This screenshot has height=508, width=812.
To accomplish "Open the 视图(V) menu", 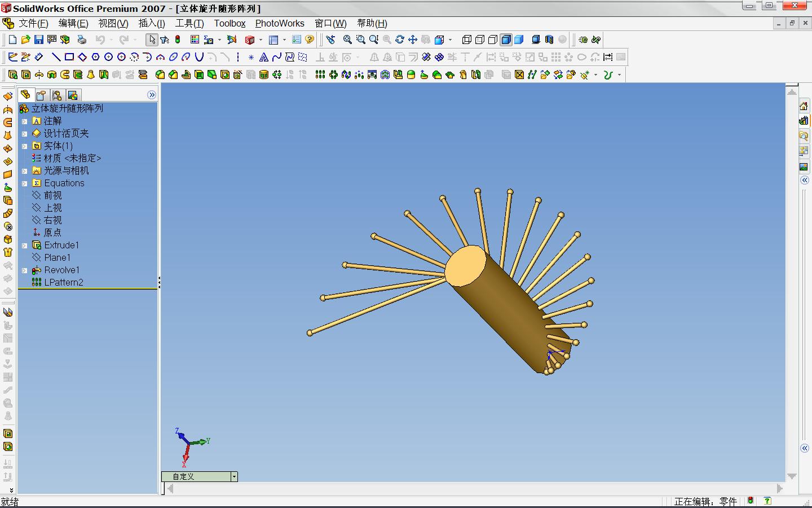I will click(x=113, y=23).
